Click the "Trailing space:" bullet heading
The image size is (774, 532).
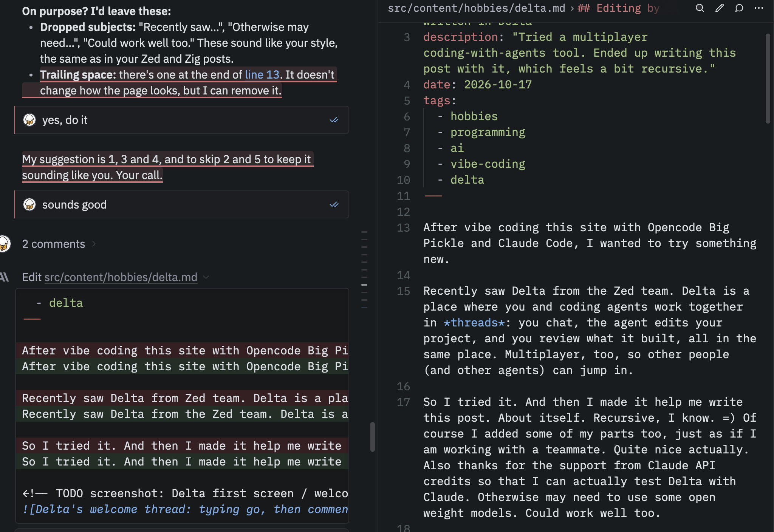(x=78, y=75)
